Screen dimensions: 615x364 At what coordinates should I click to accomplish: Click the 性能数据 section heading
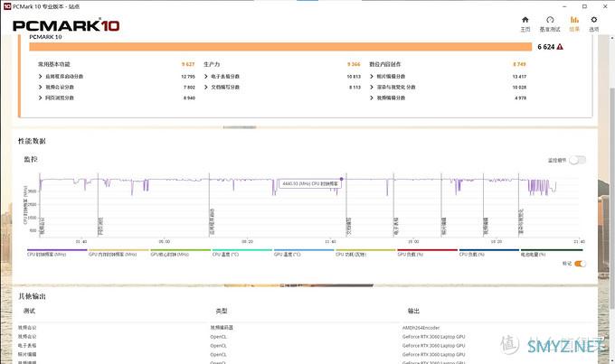[32, 141]
